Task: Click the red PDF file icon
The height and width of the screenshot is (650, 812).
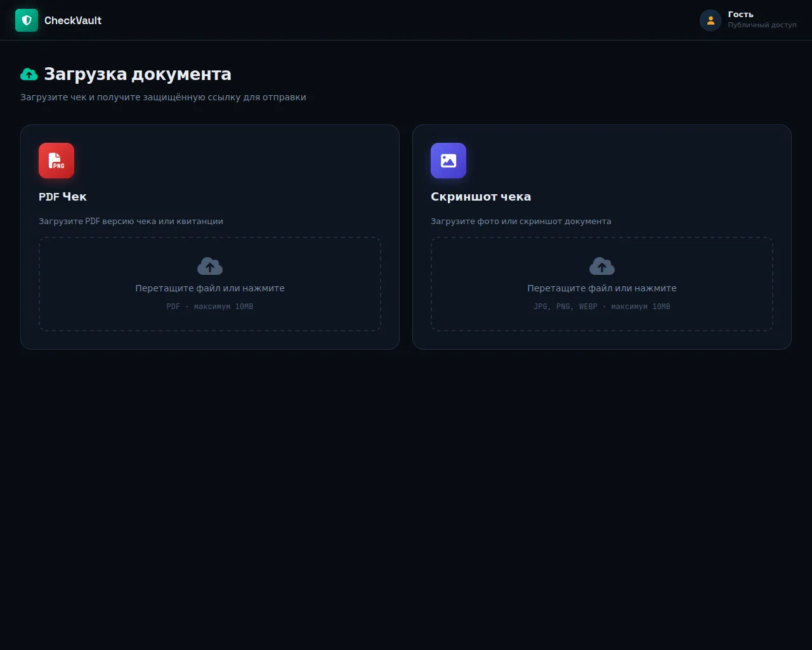Action: 56,161
